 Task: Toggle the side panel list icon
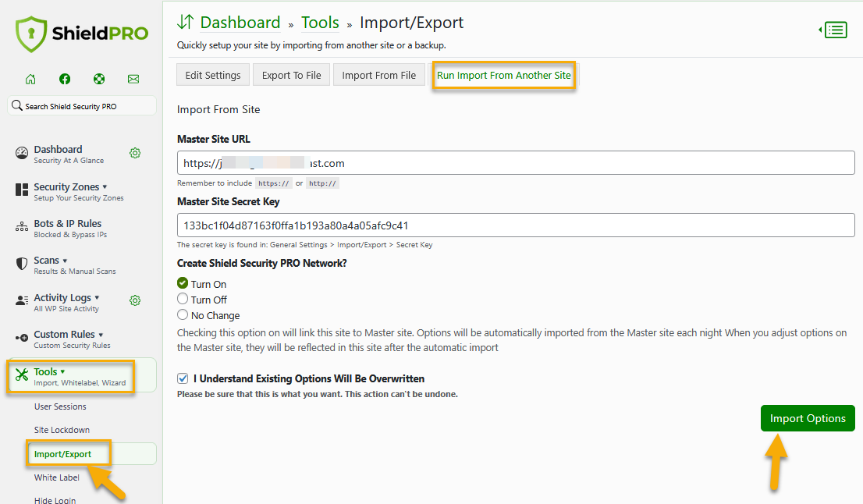[x=833, y=30]
